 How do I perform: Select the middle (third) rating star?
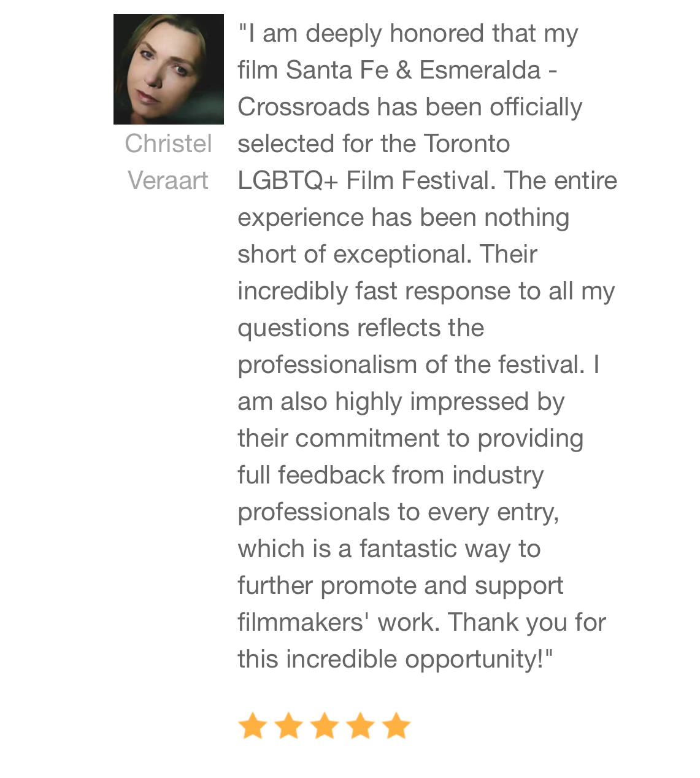[x=325, y=725]
